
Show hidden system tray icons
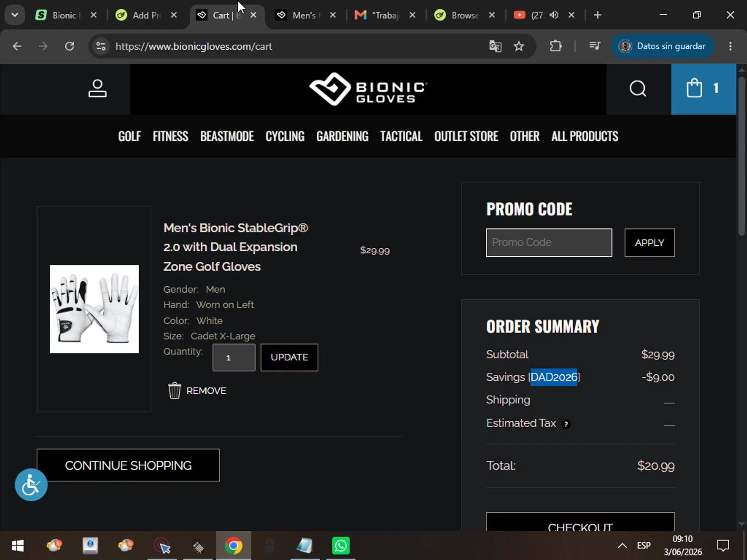click(x=622, y=546)
